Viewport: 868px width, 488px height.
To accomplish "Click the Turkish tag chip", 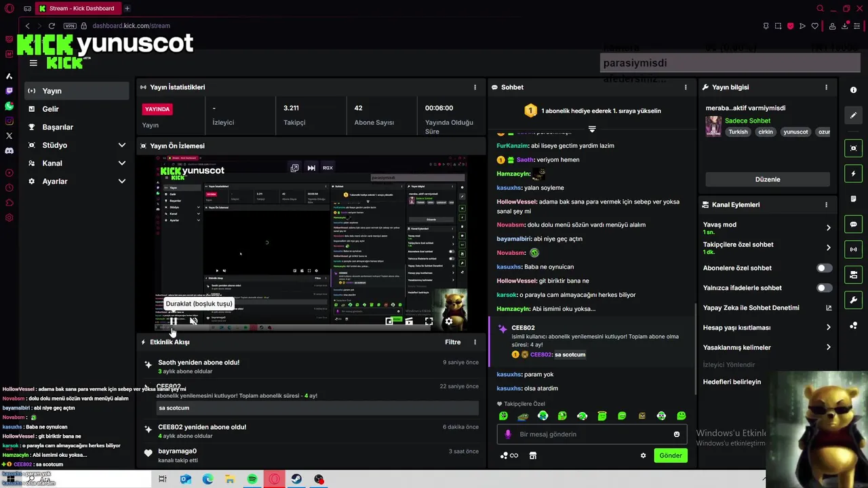I will 738,132.
